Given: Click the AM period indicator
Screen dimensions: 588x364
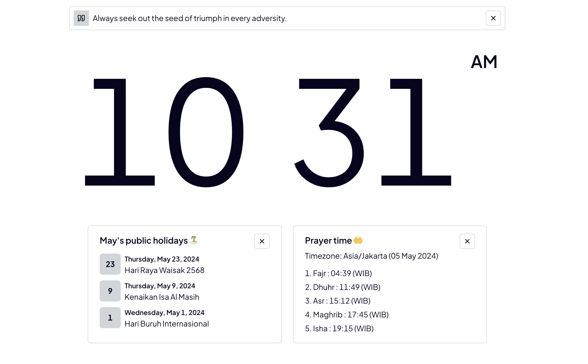Looking at the screenshot, I should pos(484,62).
